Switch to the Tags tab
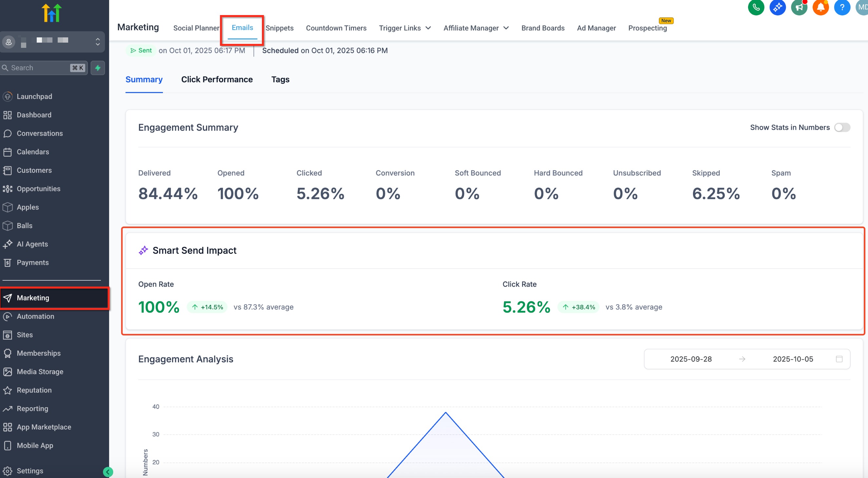This screenshot has width=868, height=478. (x=280, y=79)
